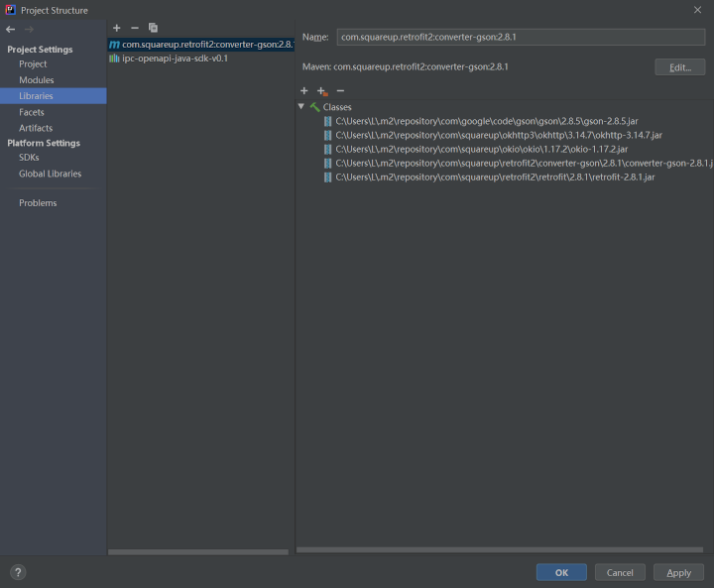Open Global Libraries platform settings
This screenshot has height=588, width=714.
pyautogui.click(x=51, y=174)
